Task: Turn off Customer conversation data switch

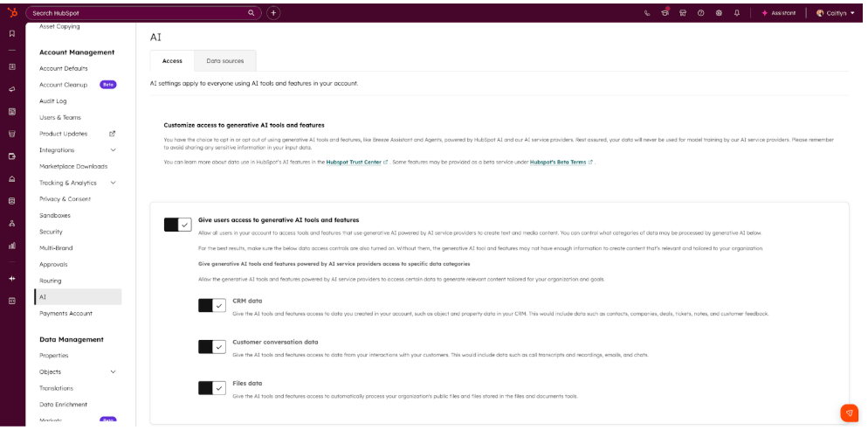Action: click(211, 347)
